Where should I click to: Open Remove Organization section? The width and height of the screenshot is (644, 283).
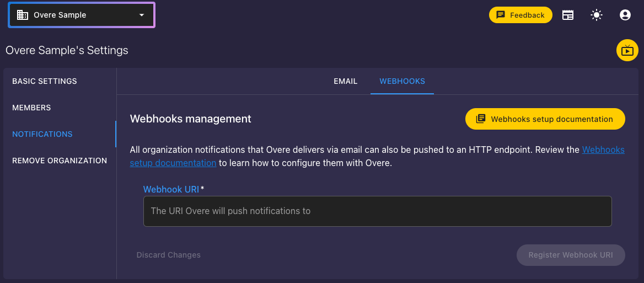60,161
